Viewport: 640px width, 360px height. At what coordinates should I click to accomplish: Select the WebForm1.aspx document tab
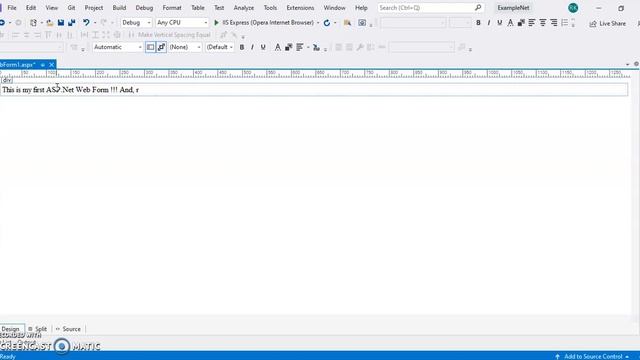(x=18, y=65)
